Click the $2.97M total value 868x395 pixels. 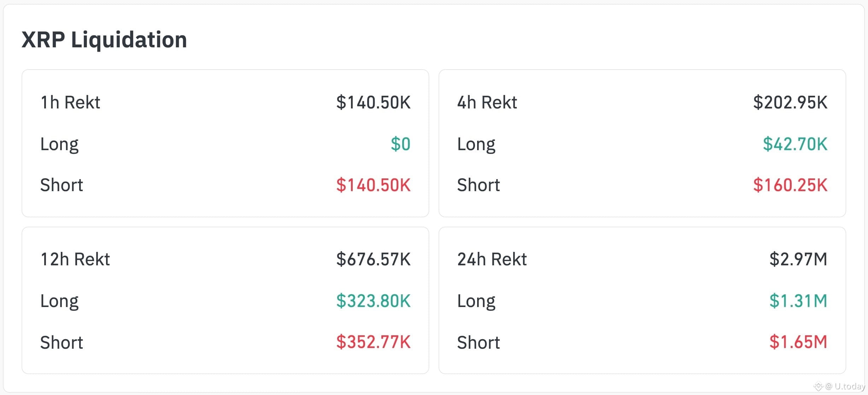click(x=798, y=259)
